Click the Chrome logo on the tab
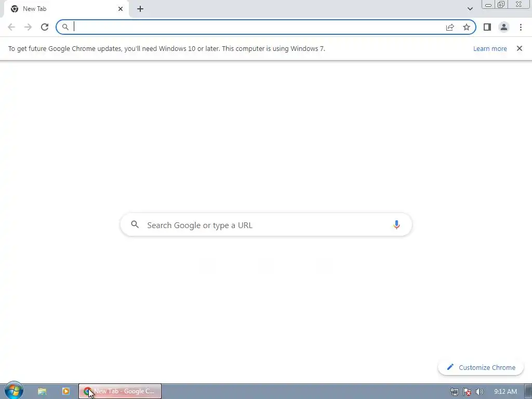The image size is (532, 399). click(15, 9)
